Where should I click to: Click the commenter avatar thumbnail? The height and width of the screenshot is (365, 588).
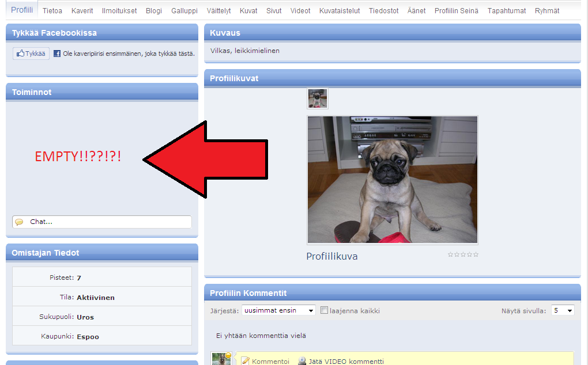221,359
